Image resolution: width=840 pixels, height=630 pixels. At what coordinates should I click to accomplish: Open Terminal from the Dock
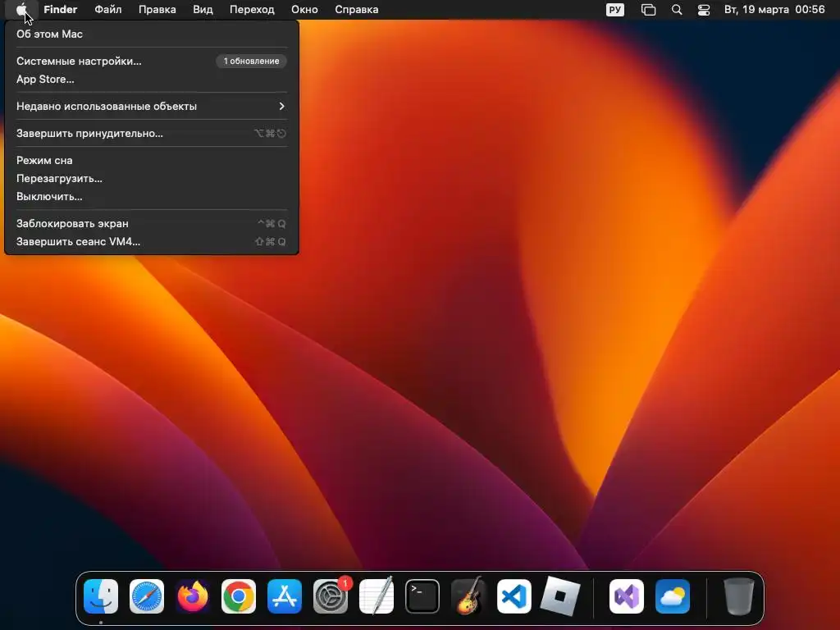(422, 596)
